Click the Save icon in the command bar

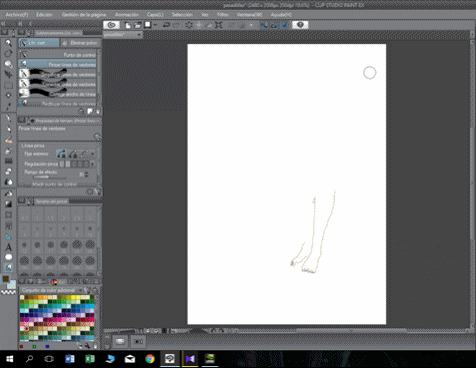pos(147,25)
